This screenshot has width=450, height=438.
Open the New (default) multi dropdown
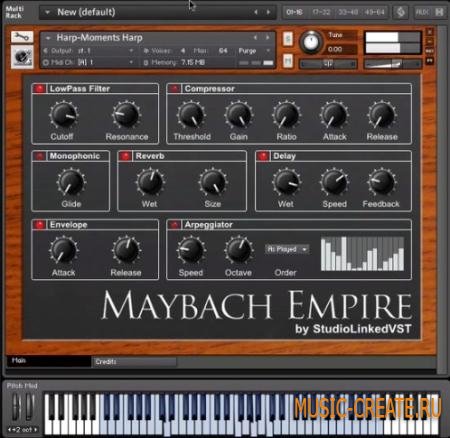47,12
